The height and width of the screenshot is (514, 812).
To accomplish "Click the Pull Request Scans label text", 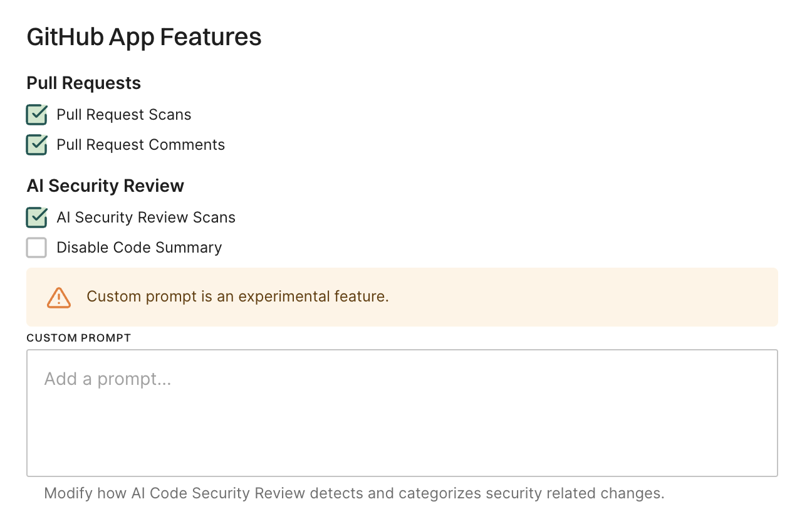I will [x=123, y=115].
